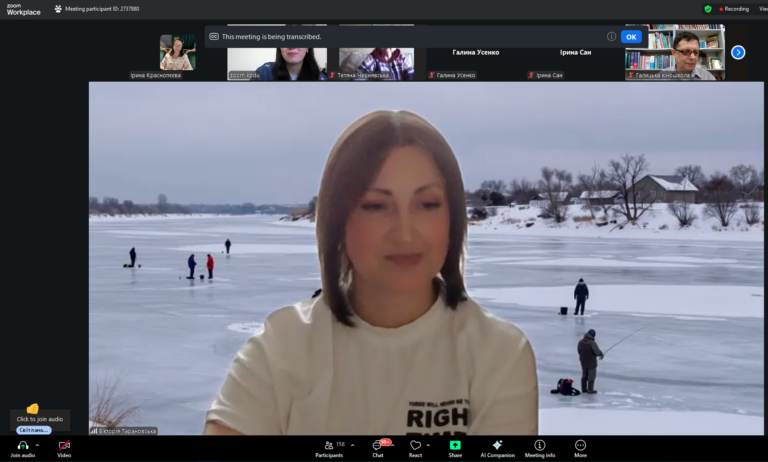Click the muted mic icon on Галина Усенко tile
This screenshot has width=768, height=462.
[x=432, y=75]
